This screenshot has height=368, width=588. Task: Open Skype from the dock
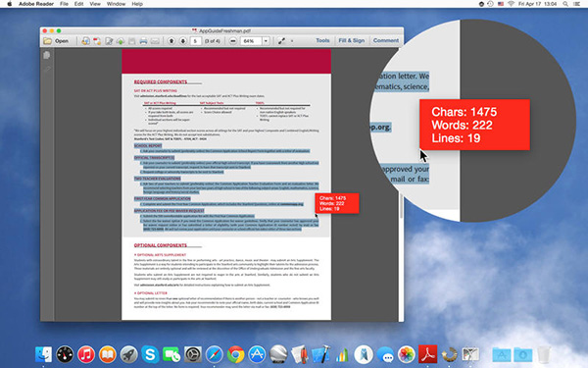150,354
